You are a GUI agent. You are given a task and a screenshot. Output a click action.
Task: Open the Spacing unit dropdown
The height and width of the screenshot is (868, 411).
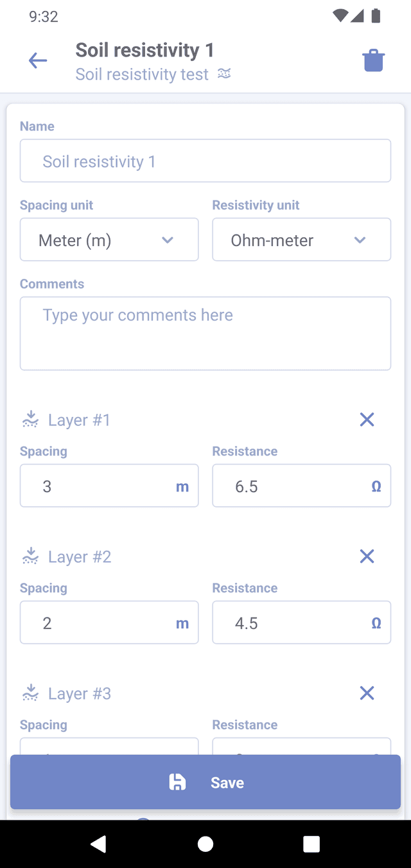tap(109, 240)
